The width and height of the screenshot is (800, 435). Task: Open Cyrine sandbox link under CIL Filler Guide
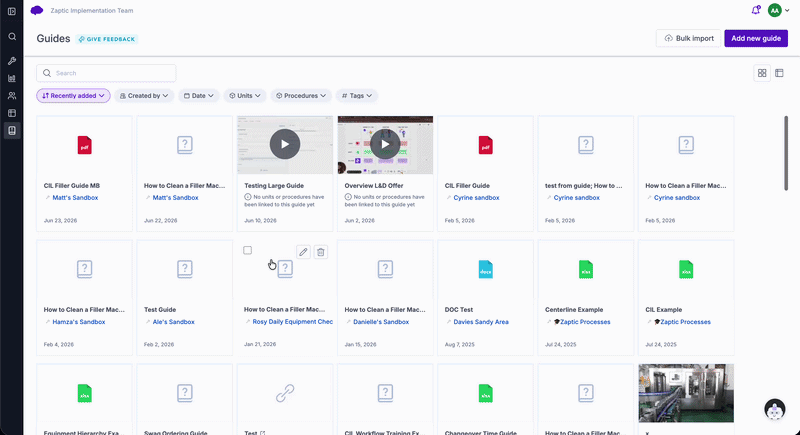477,197
